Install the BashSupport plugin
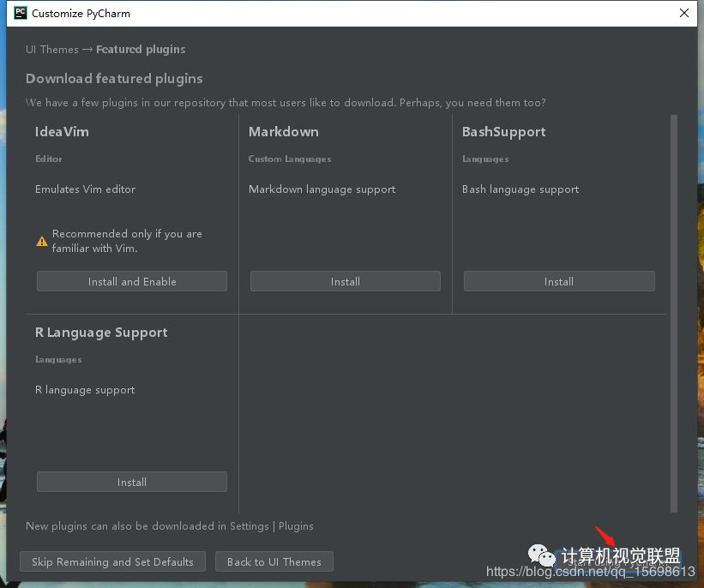Screen dimensions: 704x588 [559, 281]
